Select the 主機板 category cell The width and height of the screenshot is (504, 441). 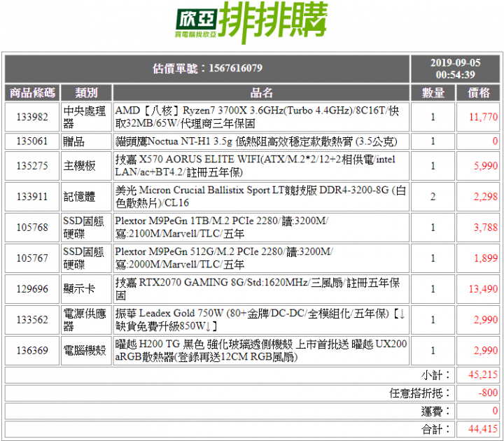[x=87, y=166]
